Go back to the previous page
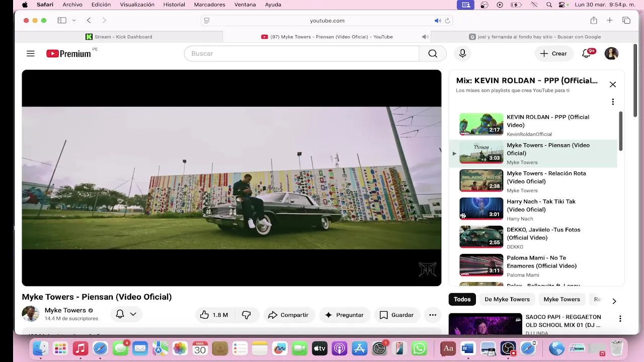Image resolution: width=644 pixels, height=362 pixels. 89,21
